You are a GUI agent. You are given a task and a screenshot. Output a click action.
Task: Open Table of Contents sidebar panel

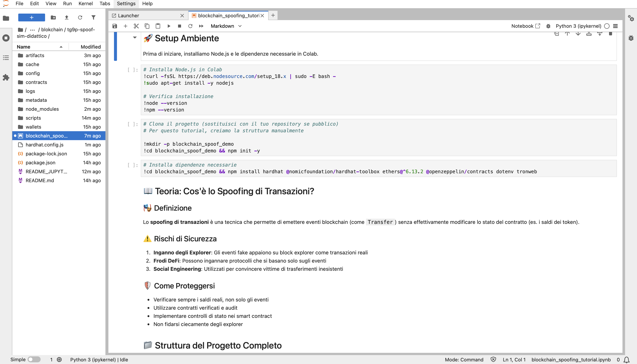[x=6, y=58]
